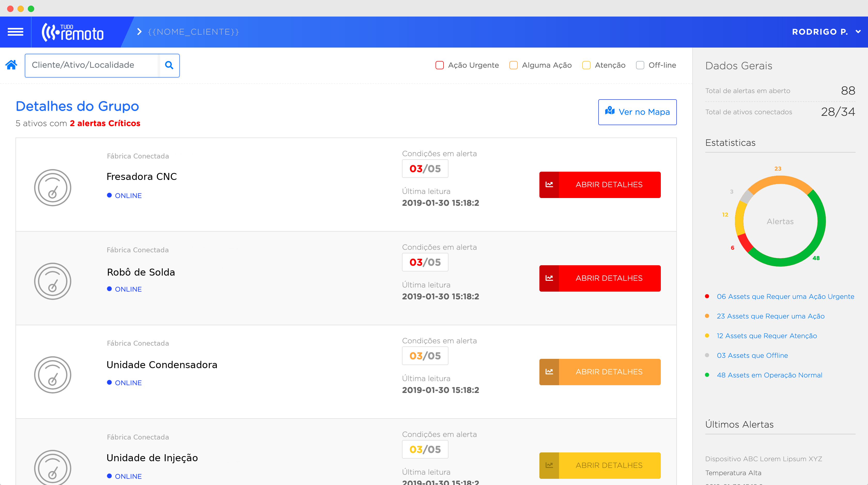This screenshot has width=868, height=485.
Task: Enable the Ação Urgente filter checkbox
Action: pyautogui.click(x=439, y=65)
